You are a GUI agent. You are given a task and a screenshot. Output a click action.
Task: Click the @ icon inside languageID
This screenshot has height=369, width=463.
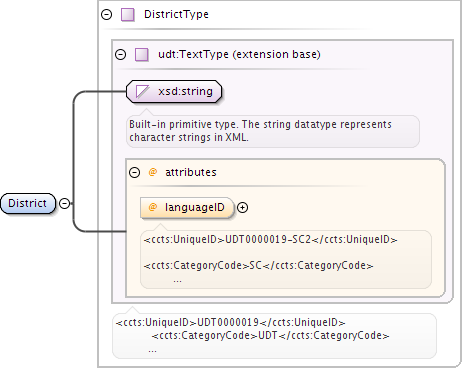click(x=153, y=207)
